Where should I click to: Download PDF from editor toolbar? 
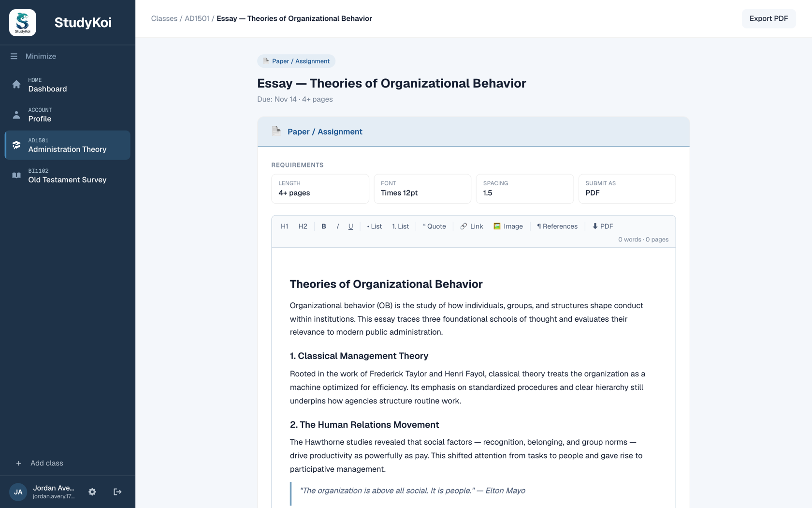click(603, 226)
